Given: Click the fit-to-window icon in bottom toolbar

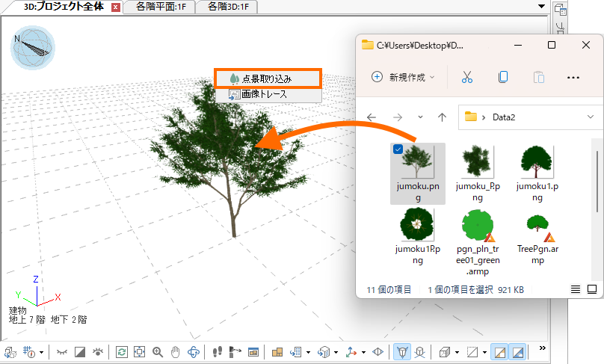Looking at the screenshot, I should click(139, 351).
